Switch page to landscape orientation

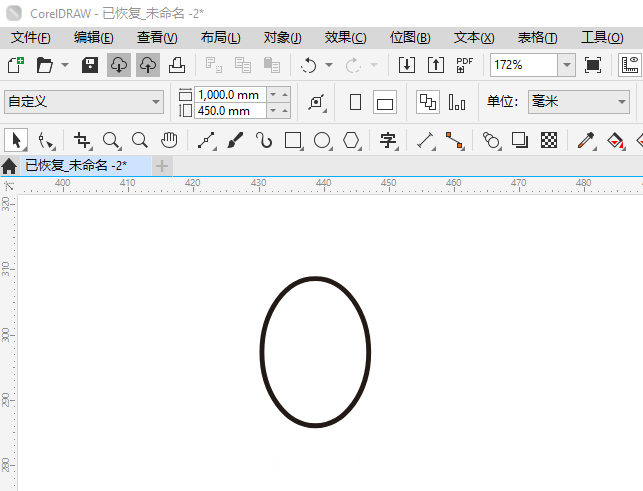point(385,102)
